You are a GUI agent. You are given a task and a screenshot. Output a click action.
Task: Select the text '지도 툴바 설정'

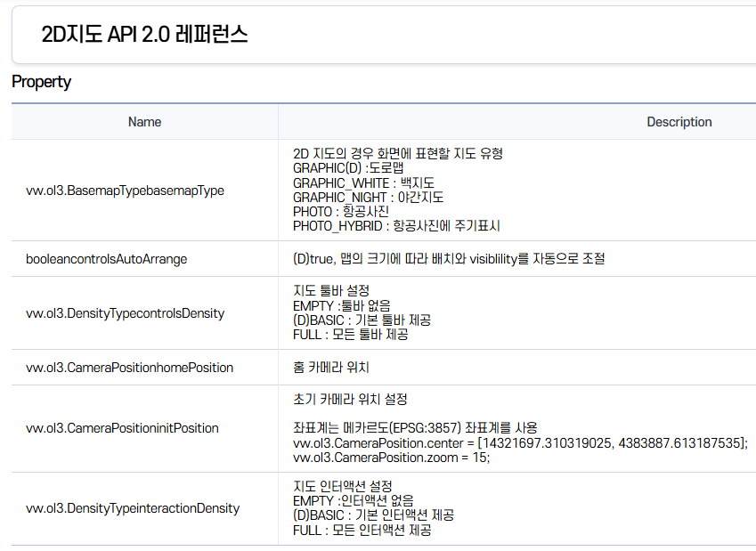331,291
